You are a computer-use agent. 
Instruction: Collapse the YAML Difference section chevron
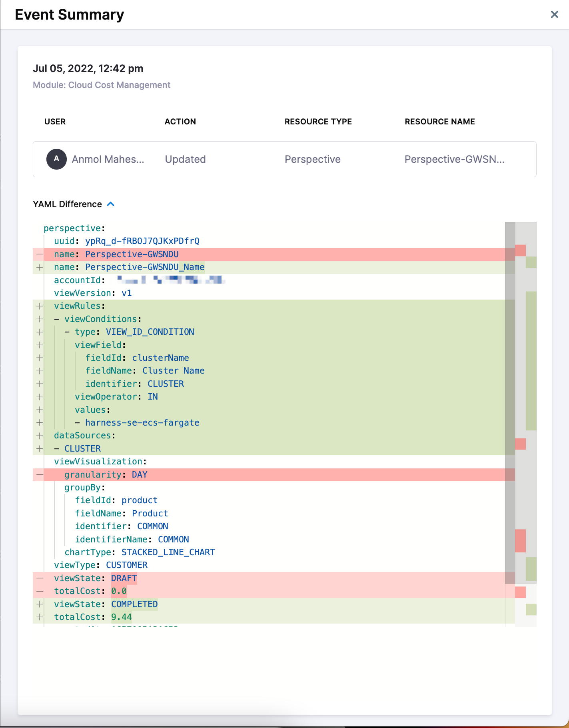[x=111, y=204]
